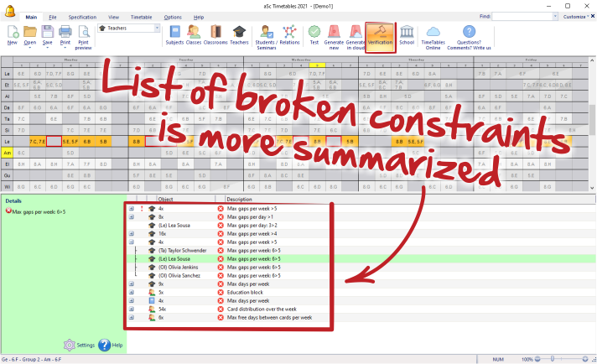The height and width of the screenshot is (364, 597).
Task: Open the Relations dialog
Action: point(290,35)
